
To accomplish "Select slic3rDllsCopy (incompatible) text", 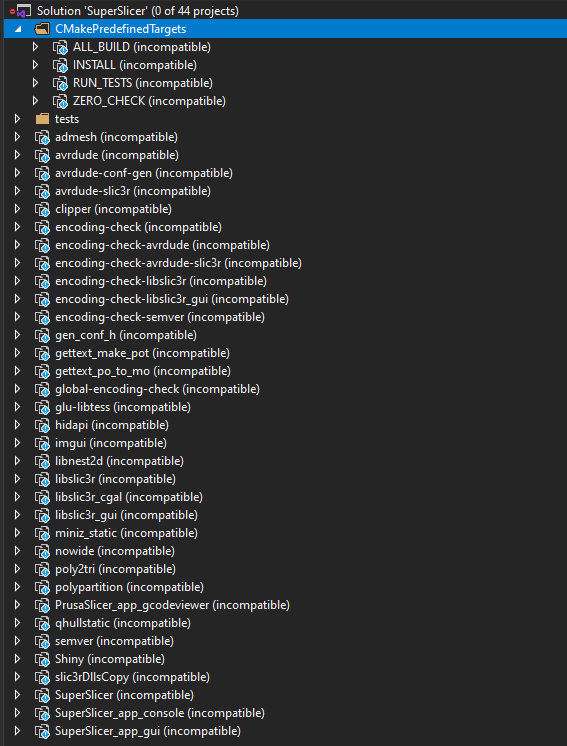I will pos(132,677).
